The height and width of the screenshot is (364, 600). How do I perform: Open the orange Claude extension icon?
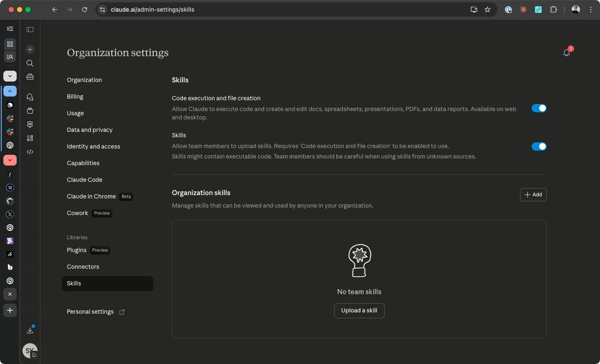pyautogui.click(x=523, y=9)
